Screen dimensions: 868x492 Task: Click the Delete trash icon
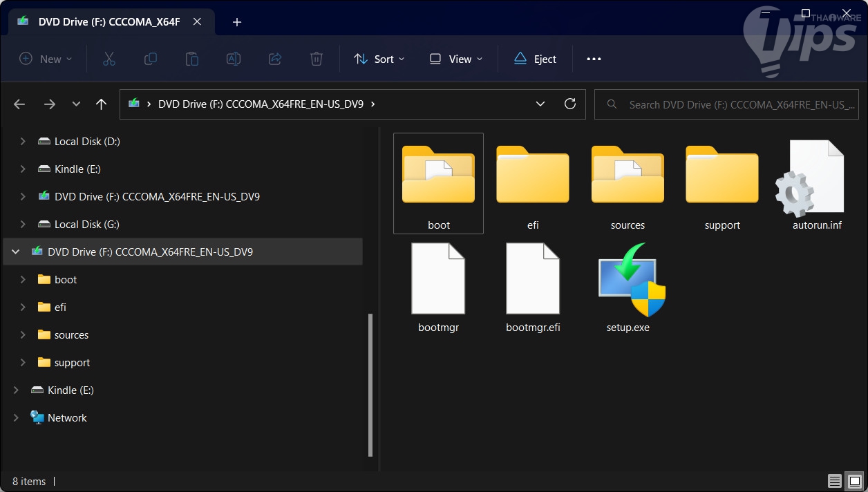click(317, 59)
